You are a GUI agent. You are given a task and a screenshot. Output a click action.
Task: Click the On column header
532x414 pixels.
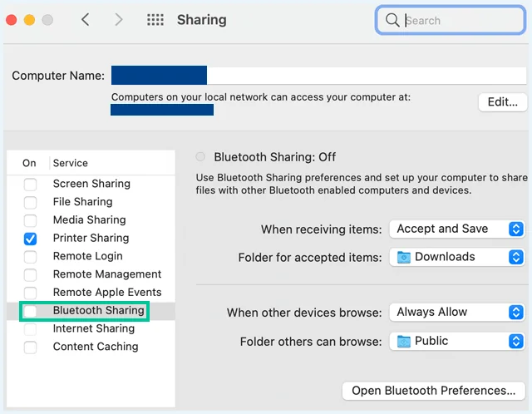(29, 163)
